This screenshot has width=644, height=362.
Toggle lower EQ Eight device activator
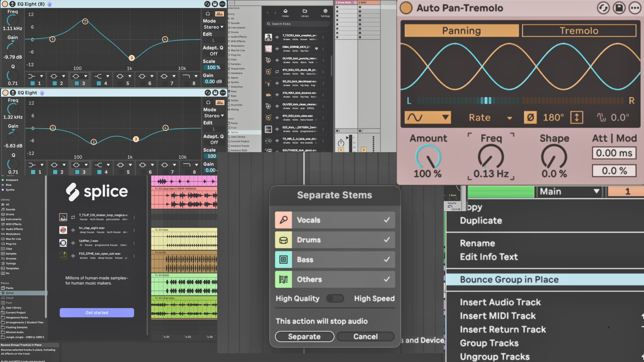(x=5, y=93)
